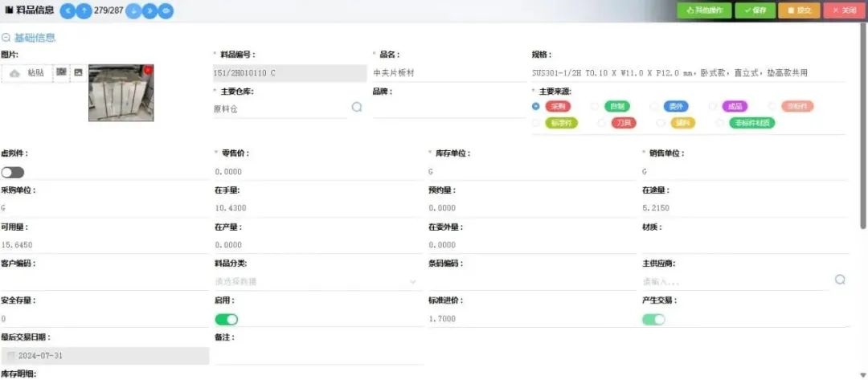Viewport: 868px width, 380px height.
Task: Jump to the last record with the right arrow
Action: (149, 10)
